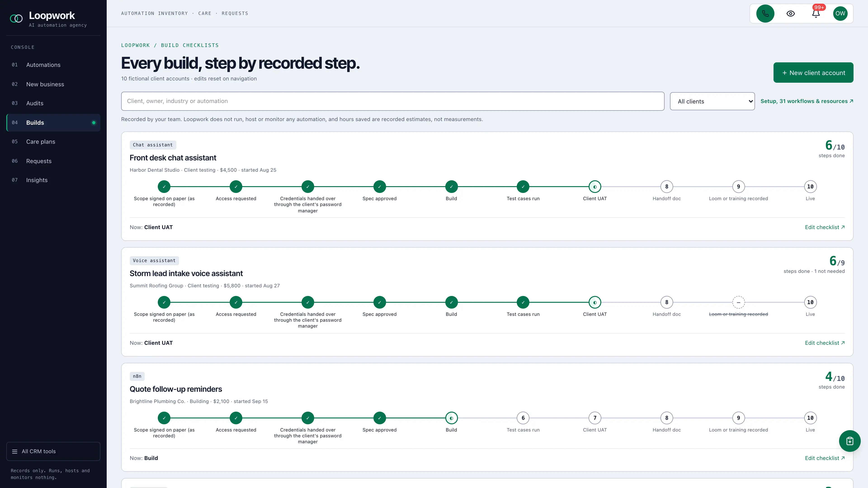This screenshot has width=868, height=488.
Task: Click Scope signed checkmark in Storm lead card
Action: point(164,302)
